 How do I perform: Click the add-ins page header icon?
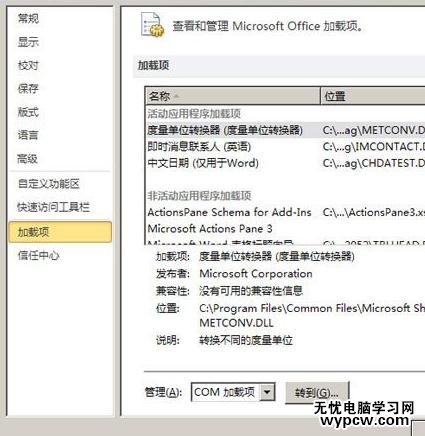click(x=152, y=25)
